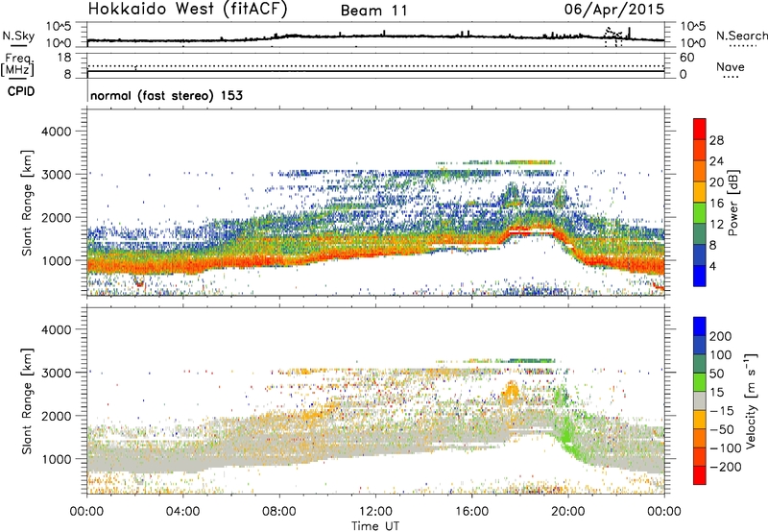Click the 'Power [dB]' colorbar title
The height and width of the screenshot is (532, 768).
point(732,203)
